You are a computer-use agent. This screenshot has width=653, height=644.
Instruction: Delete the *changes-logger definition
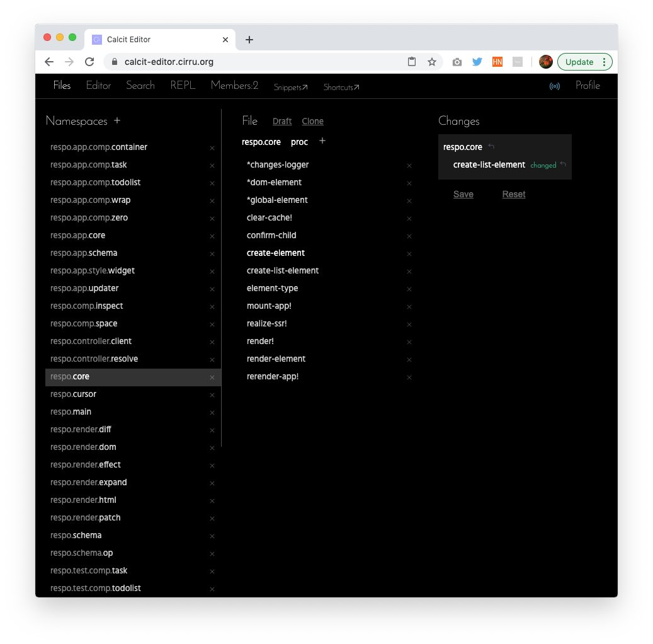click(409, 166)
